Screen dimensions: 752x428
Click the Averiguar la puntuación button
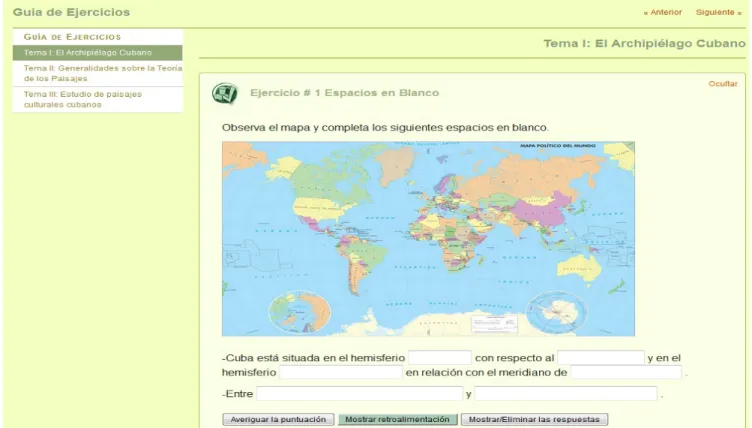[278, 419]
